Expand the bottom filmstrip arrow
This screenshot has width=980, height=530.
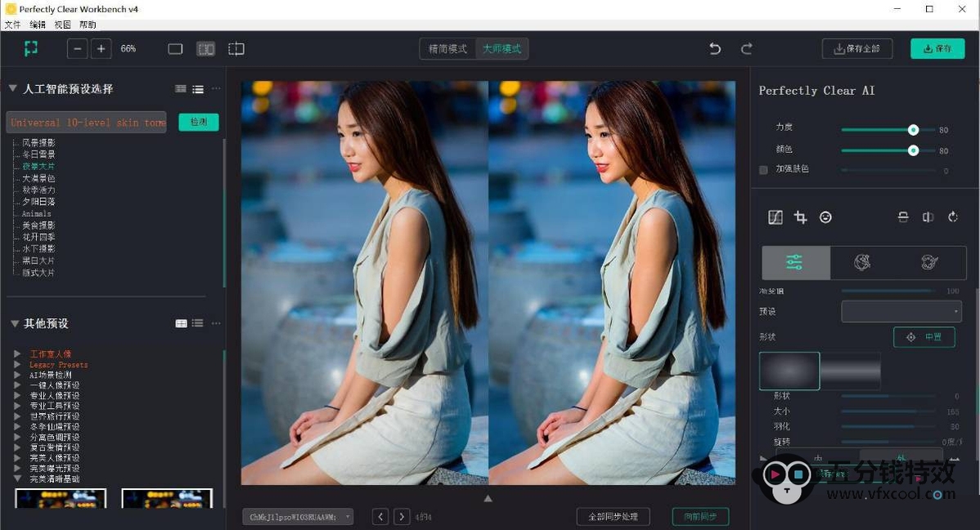[488, 499]
